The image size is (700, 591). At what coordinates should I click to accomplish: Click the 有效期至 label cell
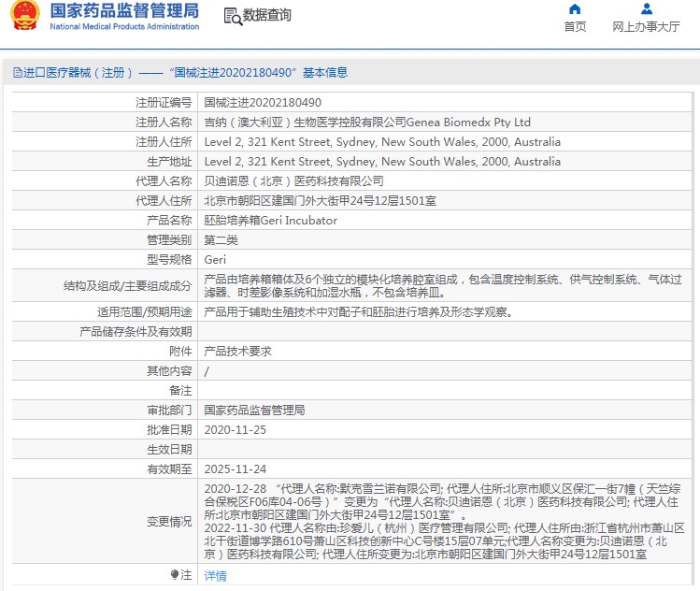(105, 469)
